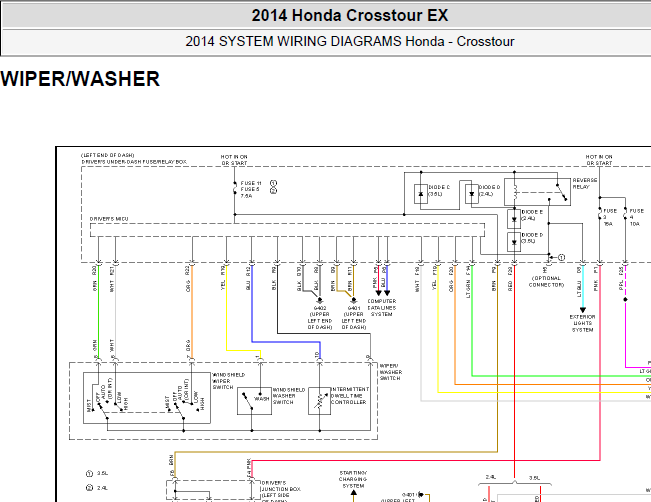Click "HOT IN ON OR START" above Fuse 3
Image resolution: width=651 pixels, height=502 pixels.
click(x=599, y=160)
